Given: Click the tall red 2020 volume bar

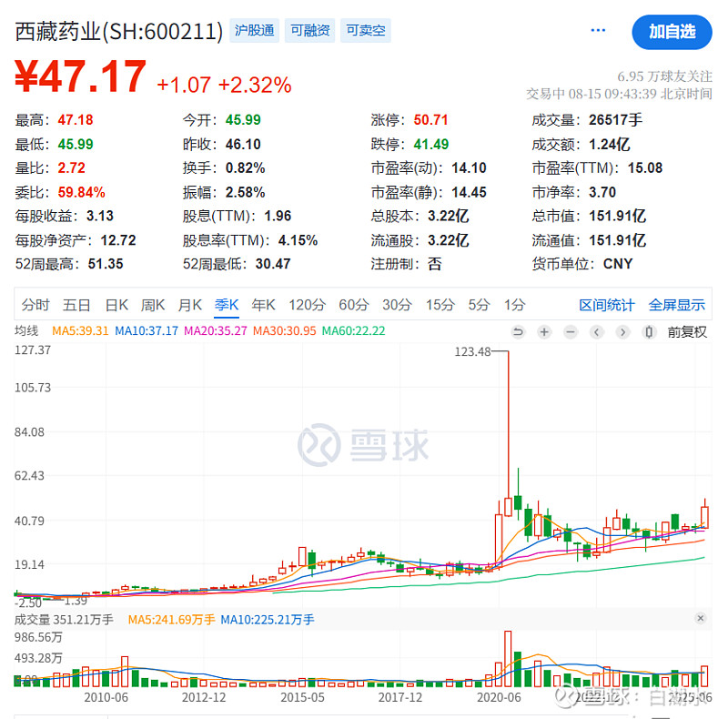Looking at the screenshot, I should [x=508, y=659].
